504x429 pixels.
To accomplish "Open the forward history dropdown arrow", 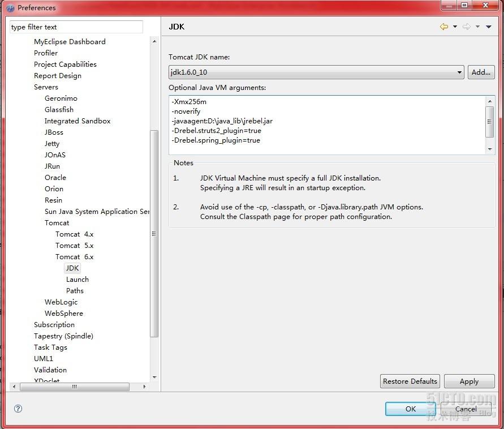I will coord(477,27).
